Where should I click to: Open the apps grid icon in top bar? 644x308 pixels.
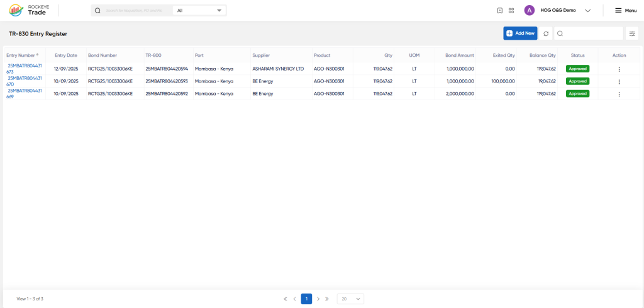[511, 11]
